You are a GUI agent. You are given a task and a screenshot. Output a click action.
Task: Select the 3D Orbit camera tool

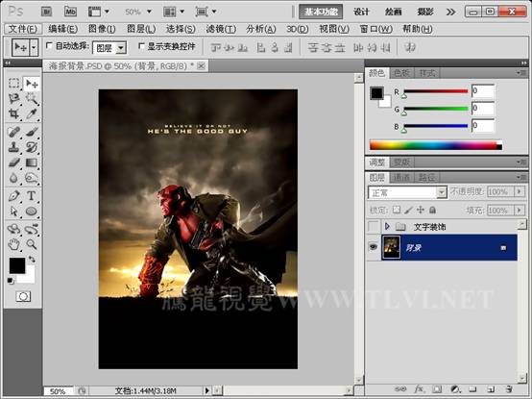coord(32,229)
